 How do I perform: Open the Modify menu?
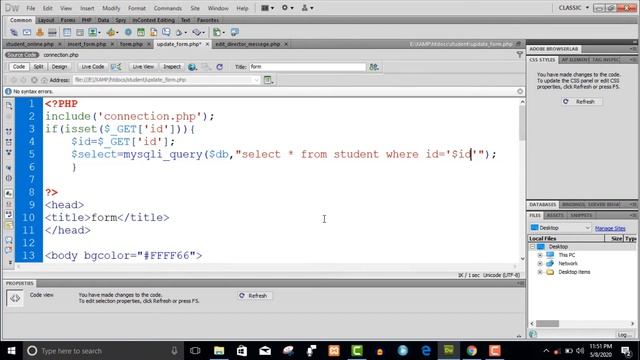pos(111,8)
